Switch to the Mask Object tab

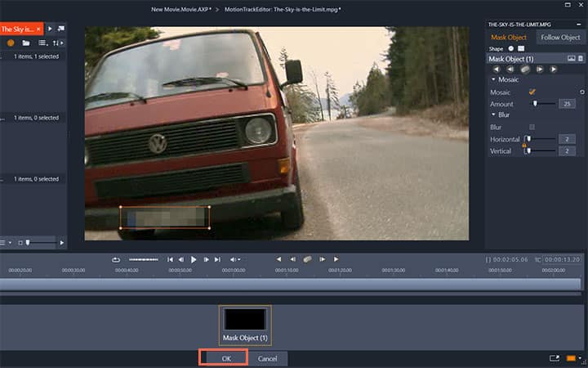click(509, 37)
